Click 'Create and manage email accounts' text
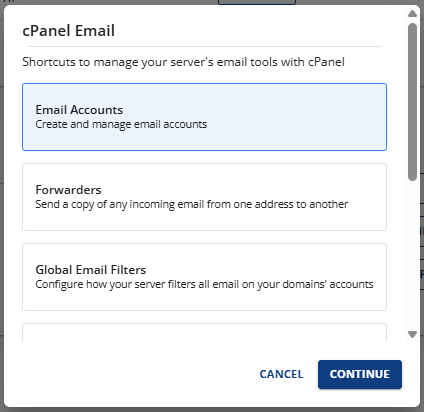Screen dimensions: 424x412 (x=121, y=124)
